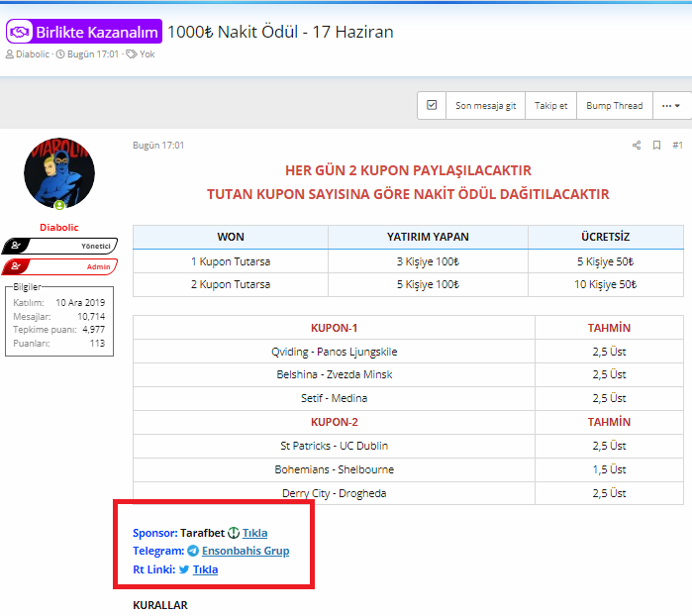Click the WON table header cell

(x=231, y=237)
